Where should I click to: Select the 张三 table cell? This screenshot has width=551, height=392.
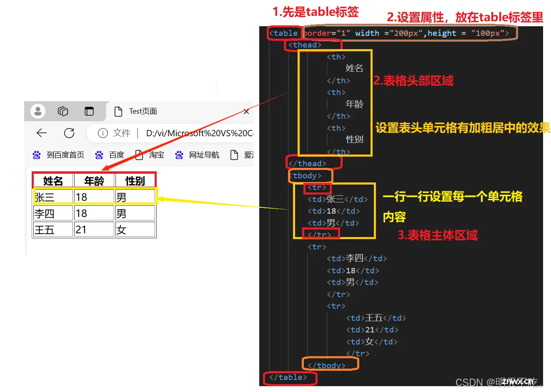pyautogui.click(x=53, y=197)
